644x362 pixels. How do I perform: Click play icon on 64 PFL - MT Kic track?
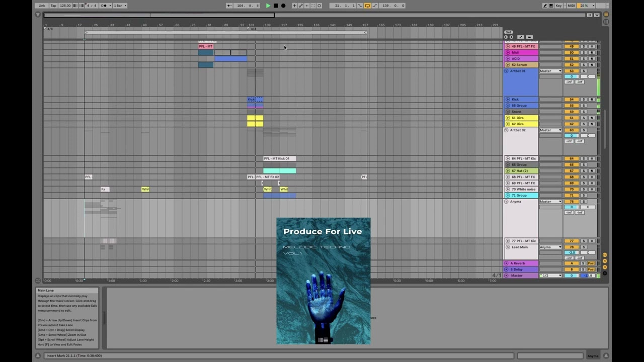pos(508,158)
